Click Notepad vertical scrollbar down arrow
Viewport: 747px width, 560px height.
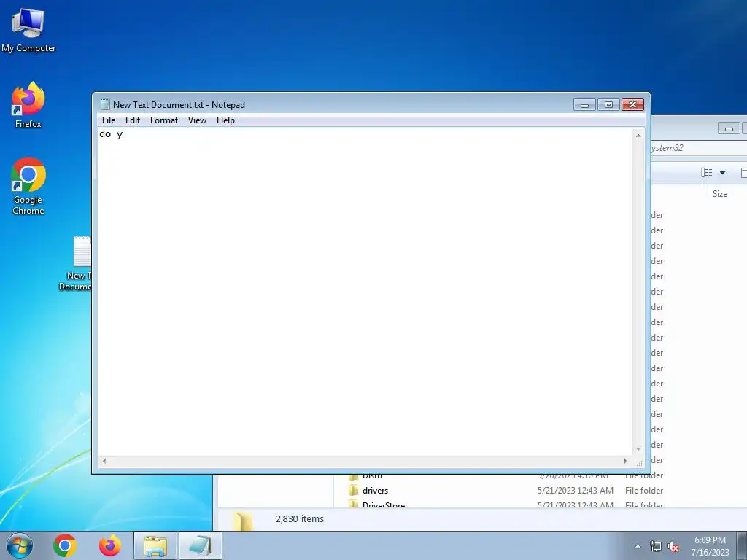[638, 449]
